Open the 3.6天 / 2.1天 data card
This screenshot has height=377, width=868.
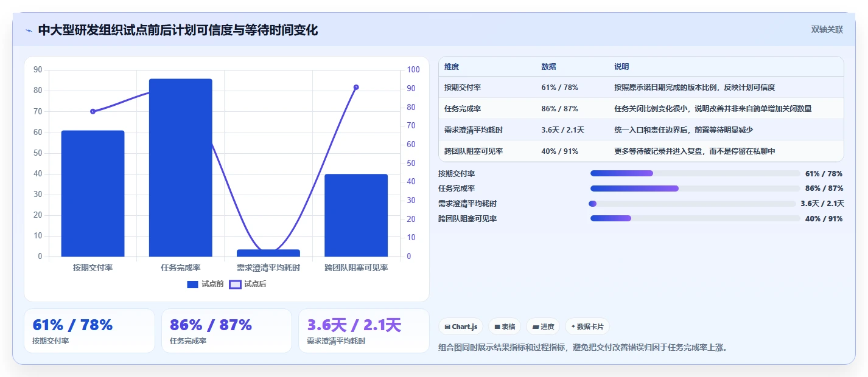(364, 331)
